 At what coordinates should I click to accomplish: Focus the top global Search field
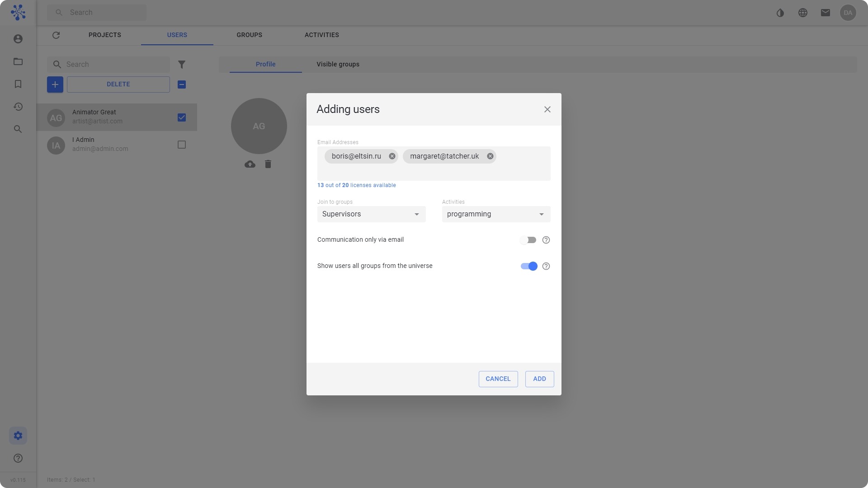coord(97,13)
